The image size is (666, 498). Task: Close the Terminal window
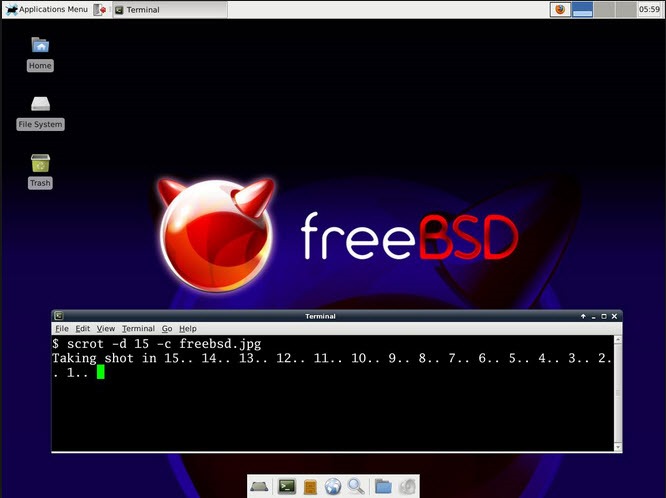(614, 316)
